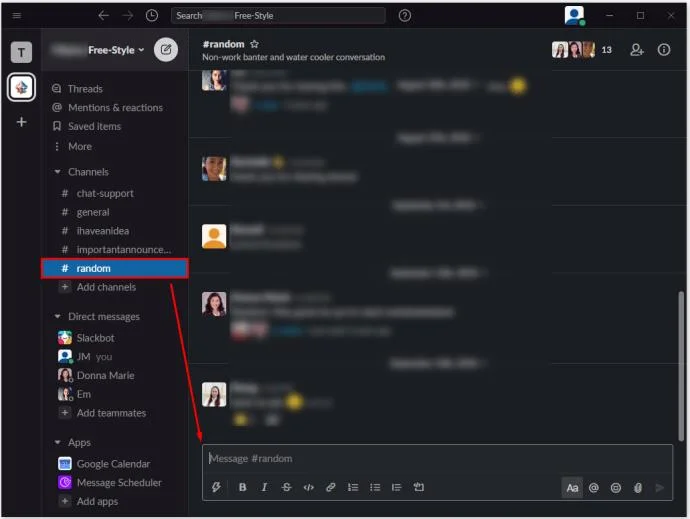Compose a new message
690x519 pixels.
pyautogui.click(x=166, y=49)
